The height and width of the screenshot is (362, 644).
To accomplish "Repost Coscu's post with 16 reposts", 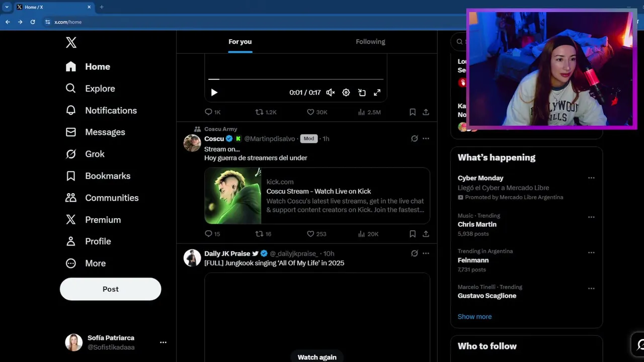I will pos(264,234).
